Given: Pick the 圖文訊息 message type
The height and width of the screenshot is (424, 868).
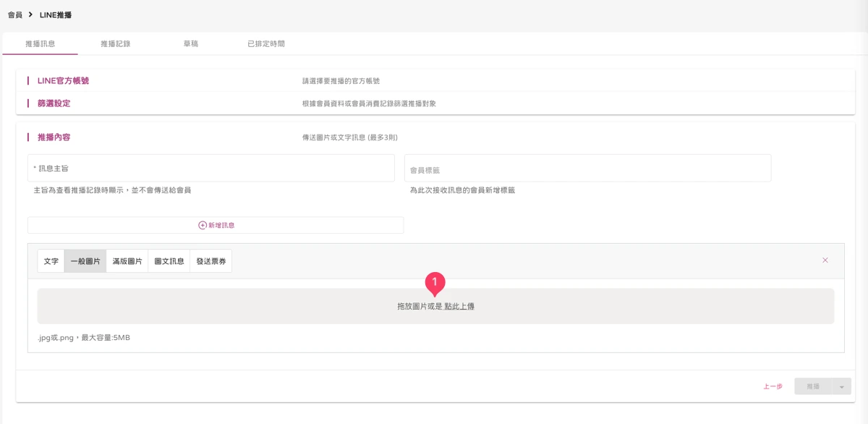Looking at the screenshot, I should [x=169, y=261].
